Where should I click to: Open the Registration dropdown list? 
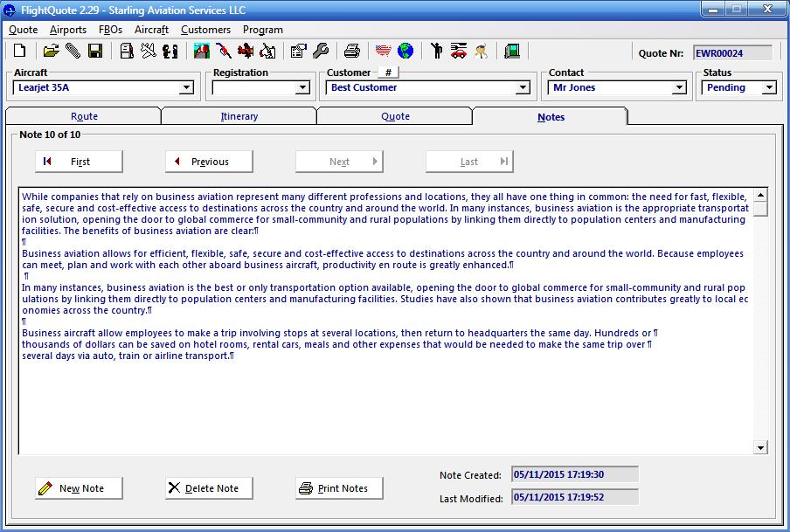click(x=302, y=88)
